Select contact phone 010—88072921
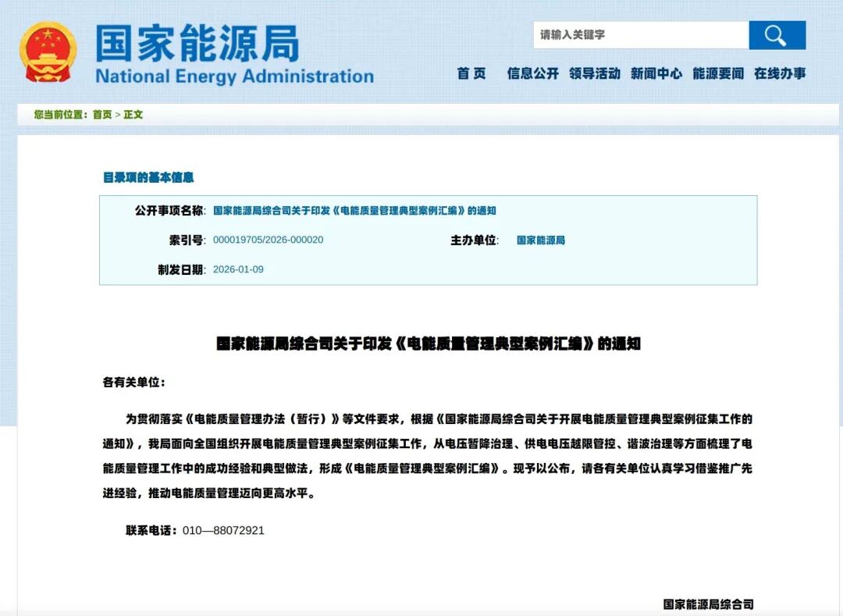This screenshot has width=843, height=616. pos(223,531)
